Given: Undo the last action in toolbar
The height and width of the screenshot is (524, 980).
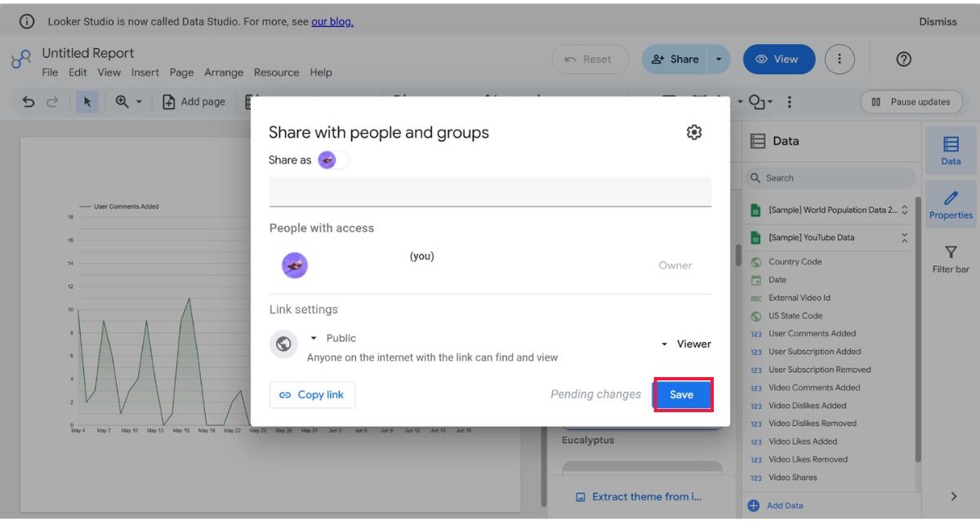Looking at the screenshot, I should 29,102.
